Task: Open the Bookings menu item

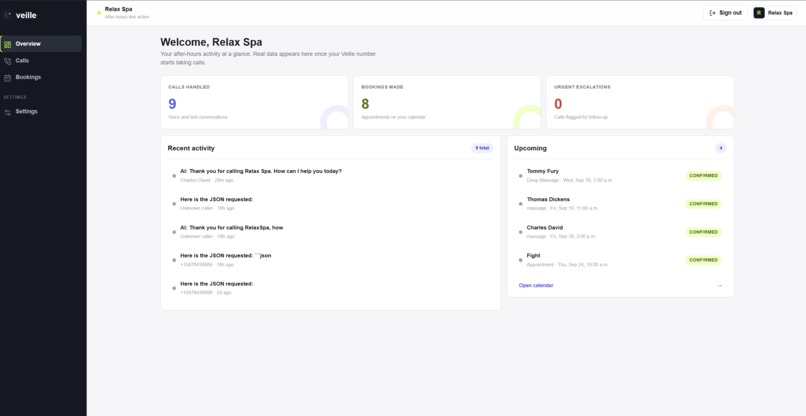Action: coord(41,77)
